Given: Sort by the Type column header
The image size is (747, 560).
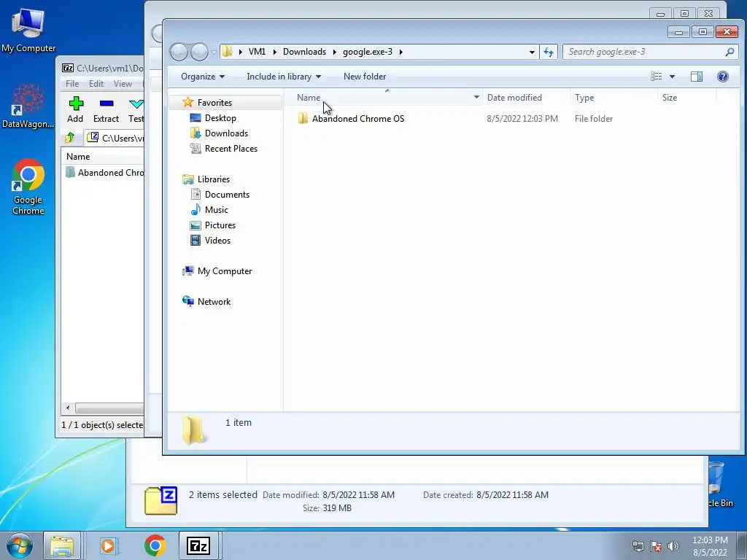Looking at the screenshot, I should [x=613, y=97].
